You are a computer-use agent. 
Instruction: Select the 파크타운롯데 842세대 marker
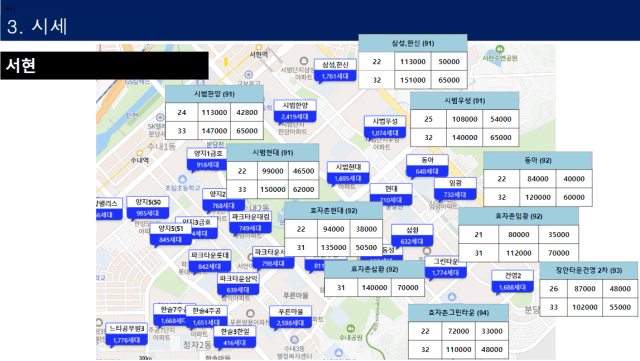(210, 261)
